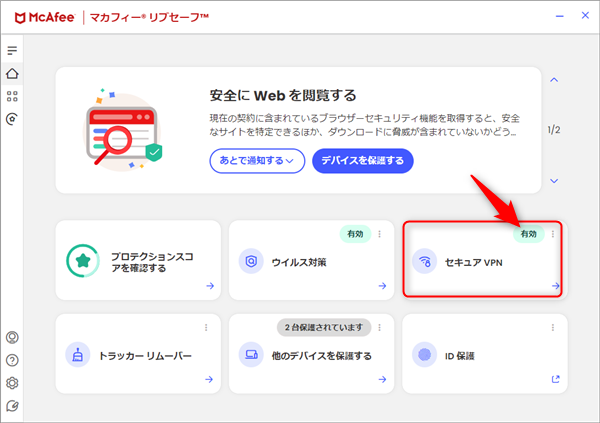Open the トラッカー リムーバー card label
Image resolution: width=600 pixels, height=423 pixels.
pos(145,356)
